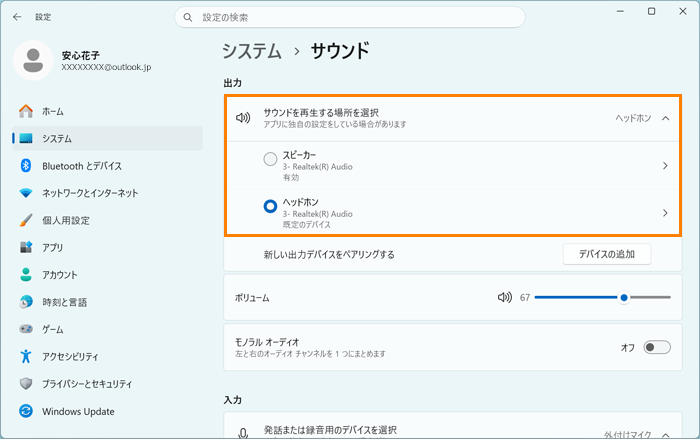Open ネットワークとインターネット settings
This screenshot has height=439, width=700.
point(107,193)
